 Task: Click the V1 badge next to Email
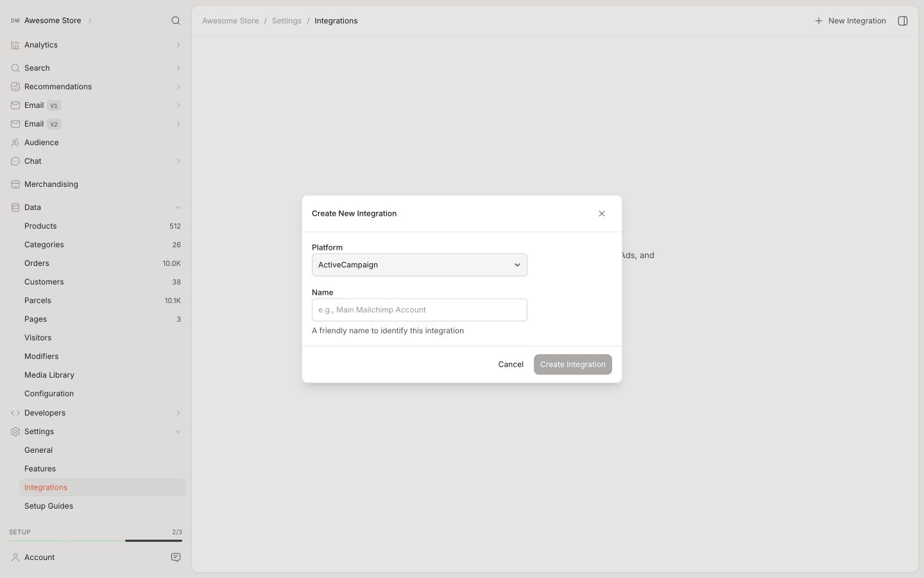pyautogui.click(x=54, y=105)
